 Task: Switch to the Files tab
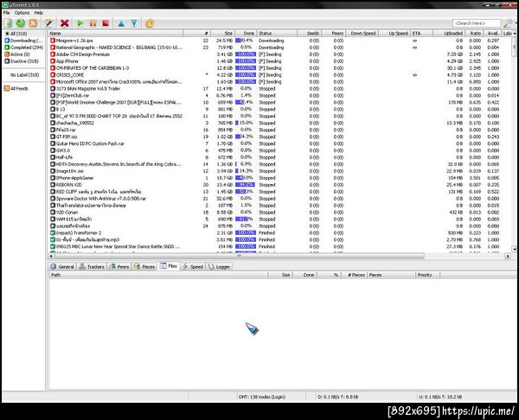pos(169,266)
